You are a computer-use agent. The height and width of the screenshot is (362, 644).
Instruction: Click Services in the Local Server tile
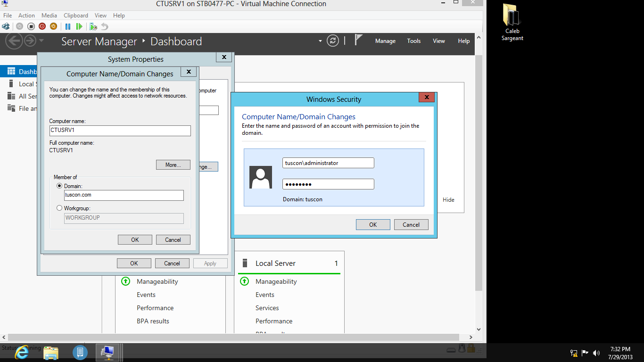pos(267,308)
